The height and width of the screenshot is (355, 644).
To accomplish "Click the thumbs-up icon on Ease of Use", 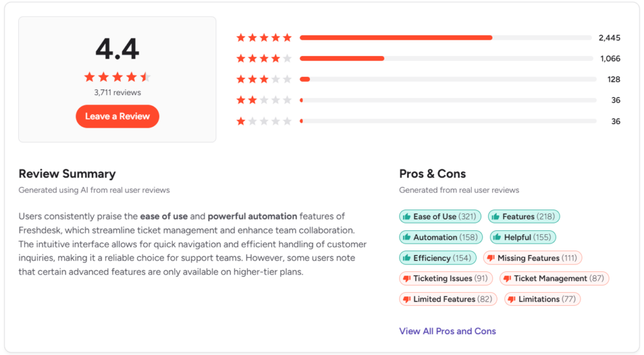I will (406, 217).
